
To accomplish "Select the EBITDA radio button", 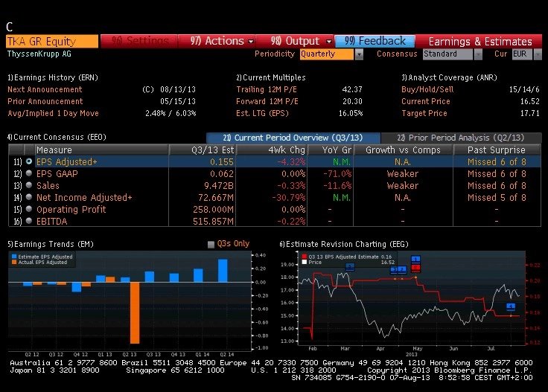I will click(x=29, y=221).
